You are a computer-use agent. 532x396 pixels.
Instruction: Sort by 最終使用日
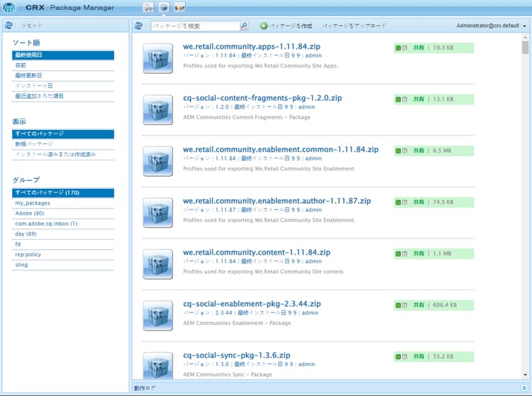(62, 55)
